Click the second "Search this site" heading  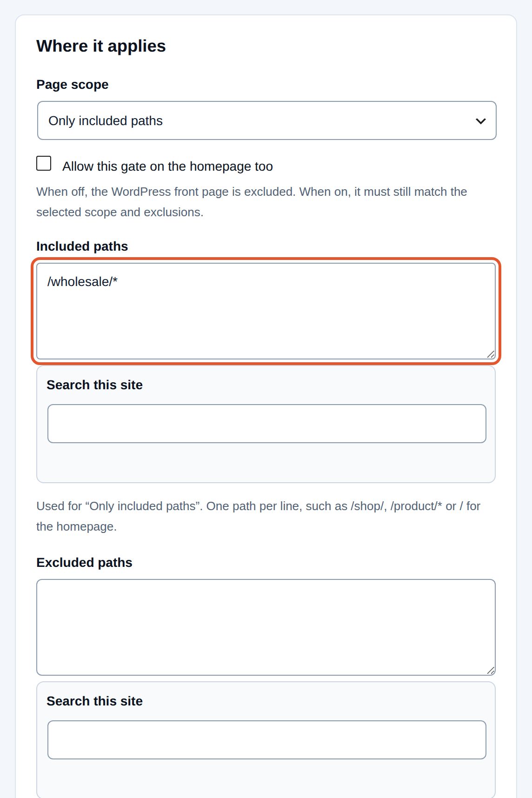[94, 701]
